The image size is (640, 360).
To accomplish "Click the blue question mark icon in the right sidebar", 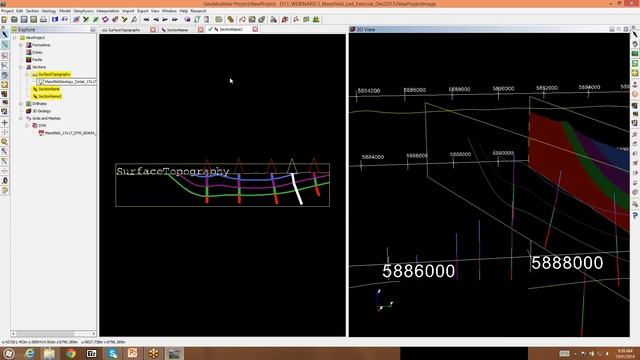I will [x=635, y=215].
